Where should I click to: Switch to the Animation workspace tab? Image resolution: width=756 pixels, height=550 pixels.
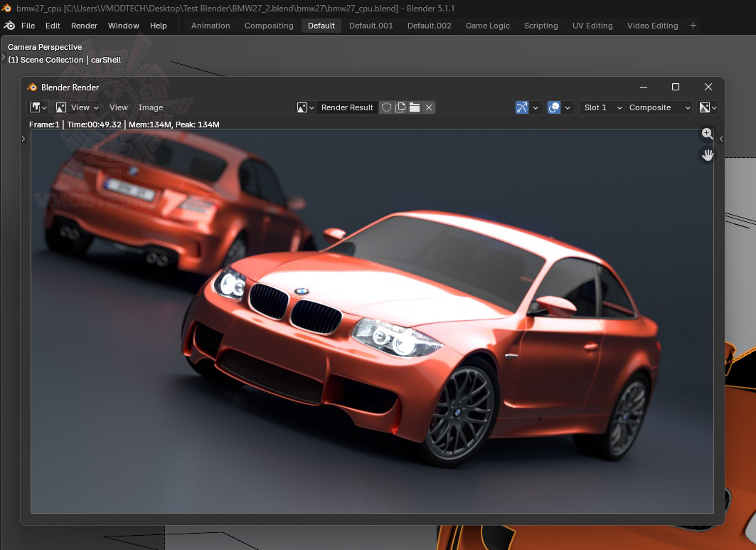tap(211, 26)
